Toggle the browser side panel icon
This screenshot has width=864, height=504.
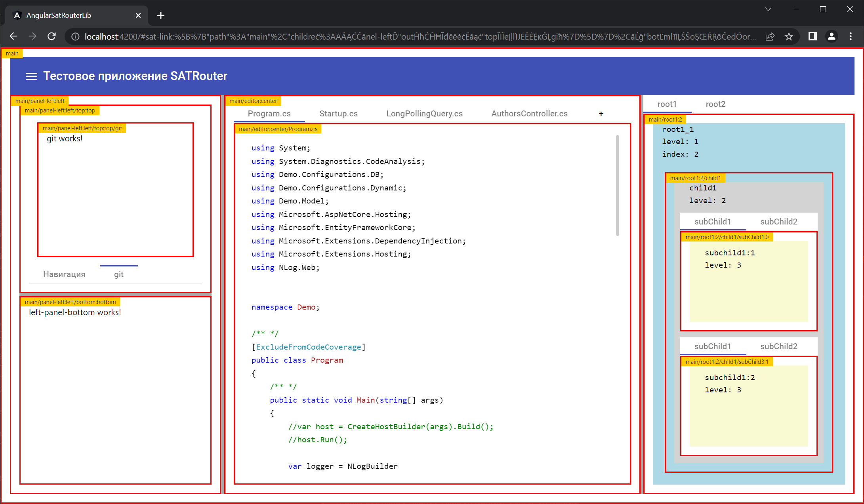(812, 36)
